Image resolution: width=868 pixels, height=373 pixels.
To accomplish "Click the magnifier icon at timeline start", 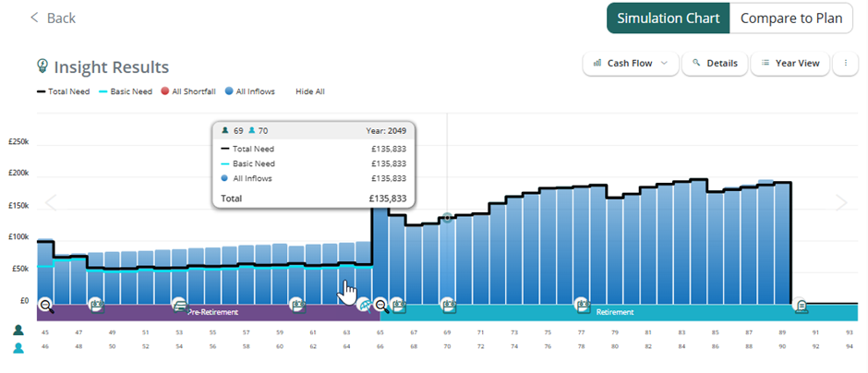I will 45,305.
